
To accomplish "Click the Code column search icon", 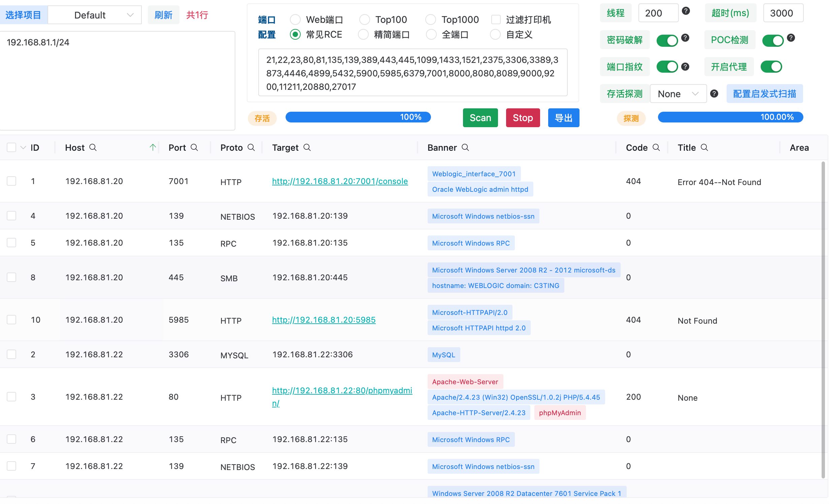I will (656, 148).
